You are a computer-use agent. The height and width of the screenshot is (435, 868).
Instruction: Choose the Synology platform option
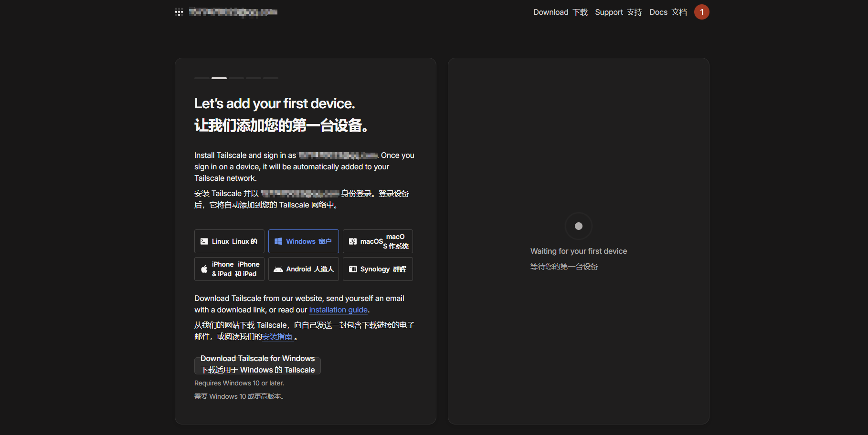378,269
